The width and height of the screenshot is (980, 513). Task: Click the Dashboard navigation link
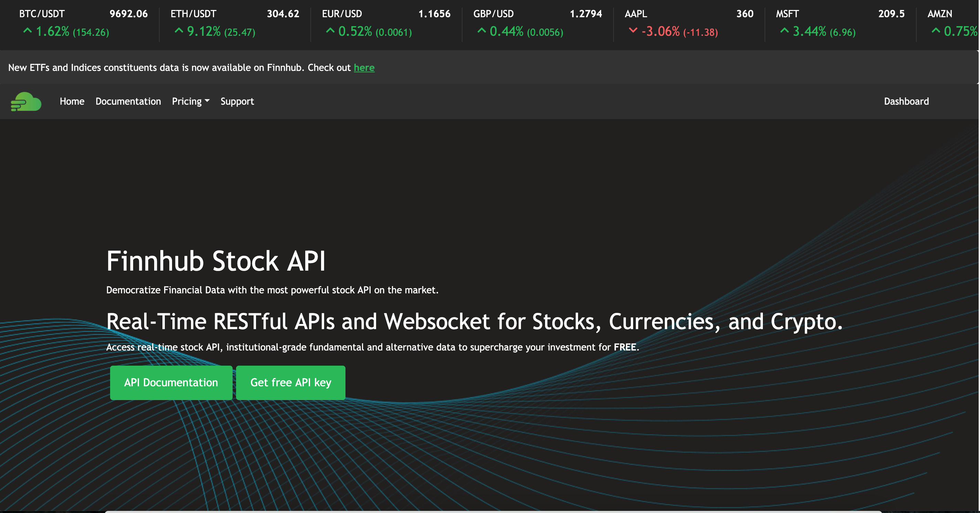(906, 101)
